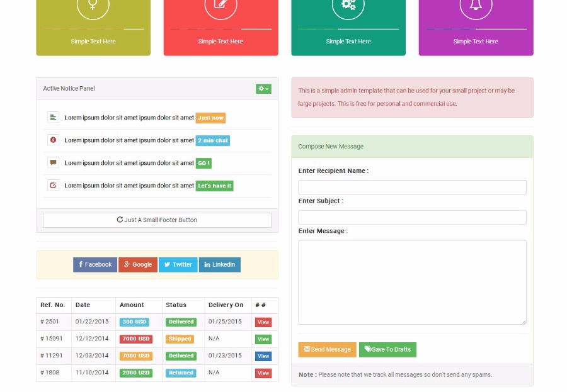
Task: Click the 2 min chat blue label
Action: coord(213,140)
